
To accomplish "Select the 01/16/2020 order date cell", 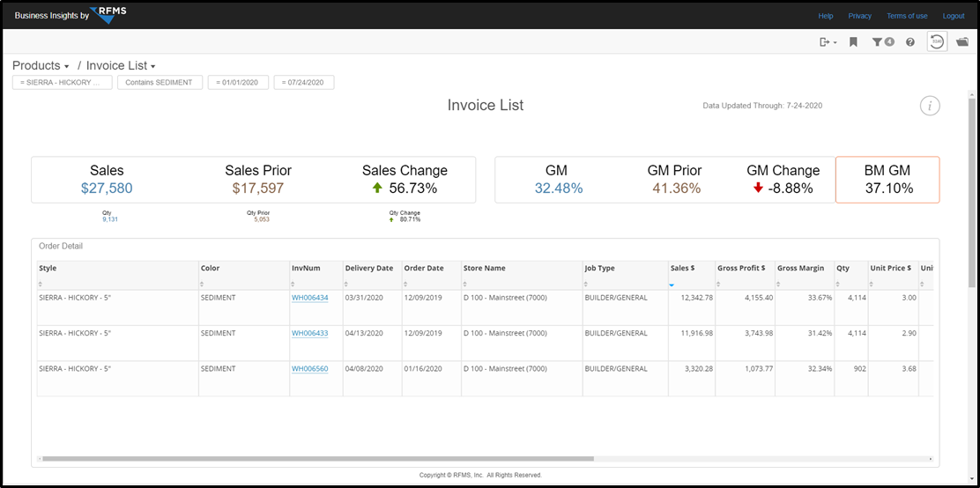I will coord(431,379).
